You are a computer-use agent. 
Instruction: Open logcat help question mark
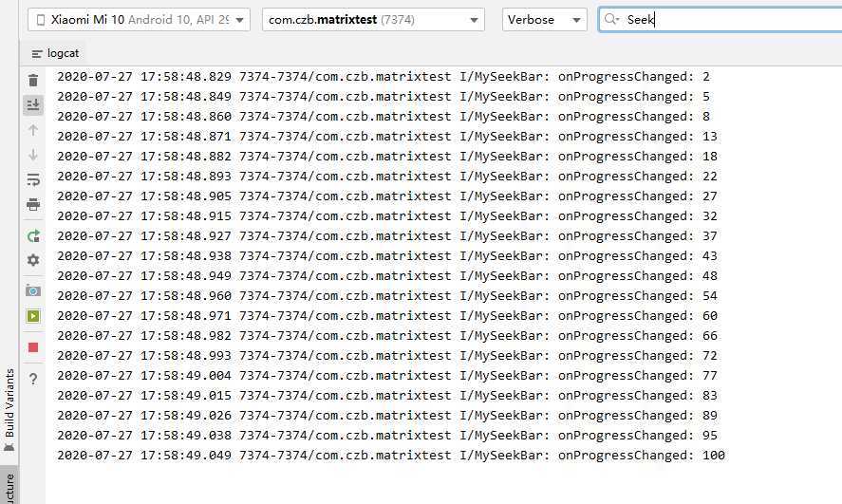[33, 379]
